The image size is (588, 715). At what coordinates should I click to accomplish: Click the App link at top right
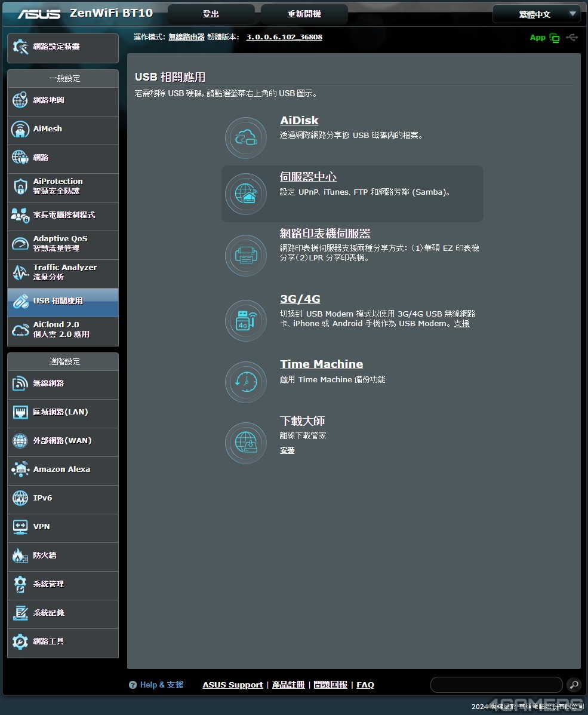[537, 38]
